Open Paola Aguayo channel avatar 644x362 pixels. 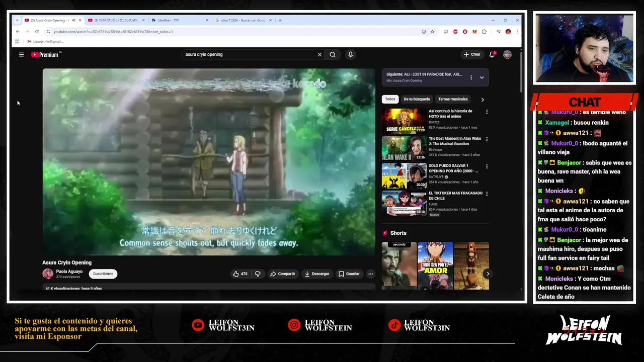tap(48, 274)
